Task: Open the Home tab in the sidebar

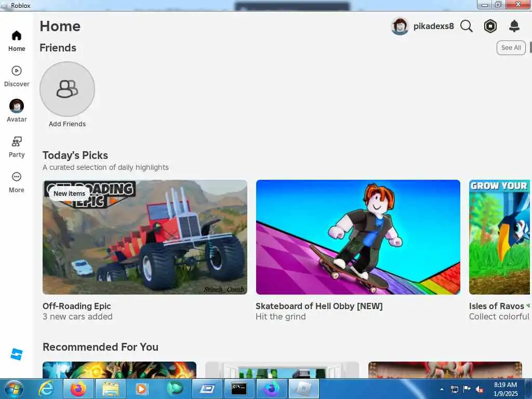Action: click(x=17, y=41)
